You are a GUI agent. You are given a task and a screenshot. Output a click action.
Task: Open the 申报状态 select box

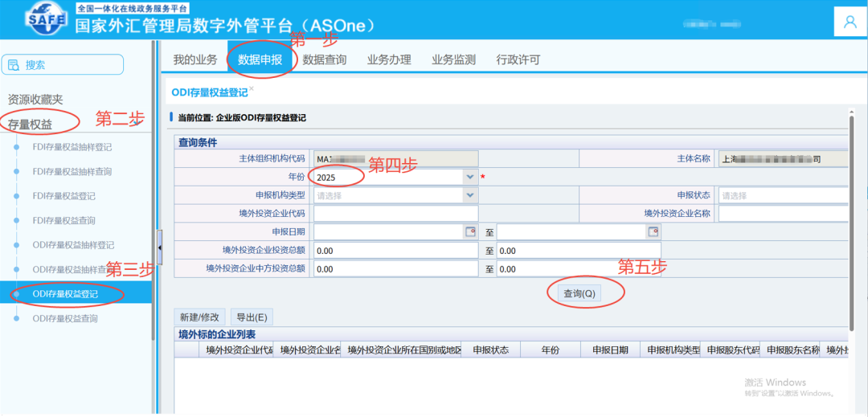coord(784,195)
